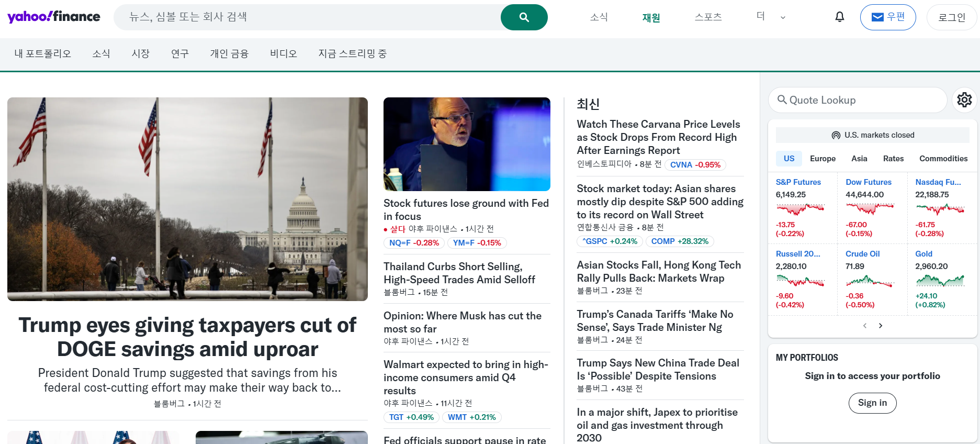Open the S&P Futures sparkline chart
This screenshot has height=444, width=980.
pyautogui.click(x=801, y=209)
